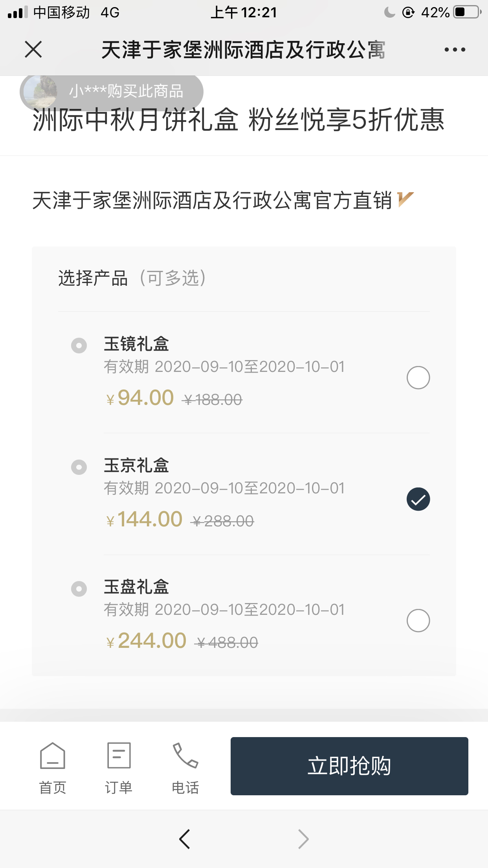Tap the bullet beside 玉盘礼盒
Screen dimensions: 488x868
(x=79, y=589)
